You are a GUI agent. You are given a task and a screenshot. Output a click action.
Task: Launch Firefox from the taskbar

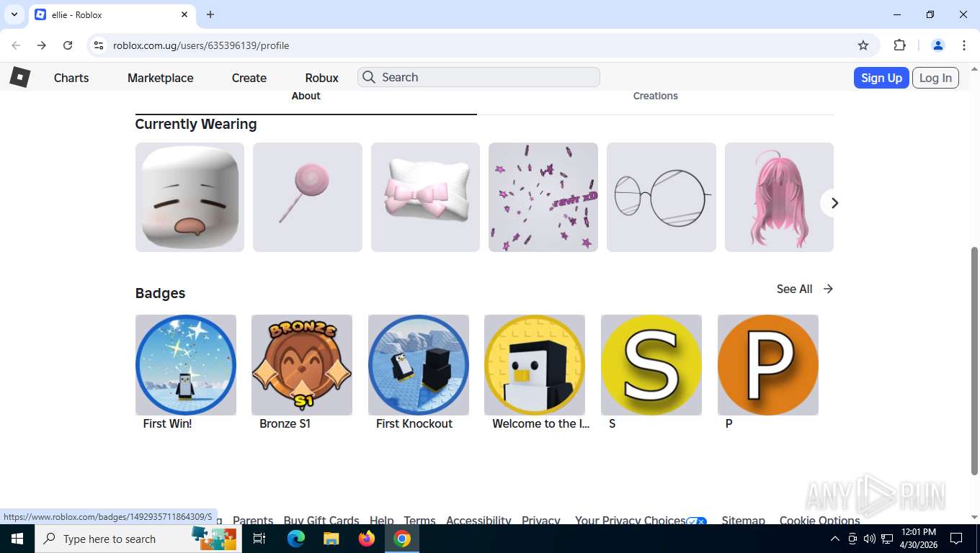[367, 539]
